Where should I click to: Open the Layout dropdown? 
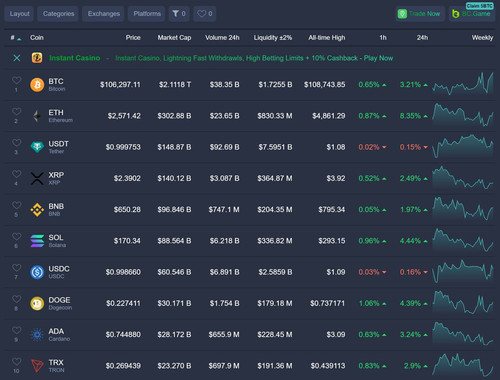pos(19,14)
